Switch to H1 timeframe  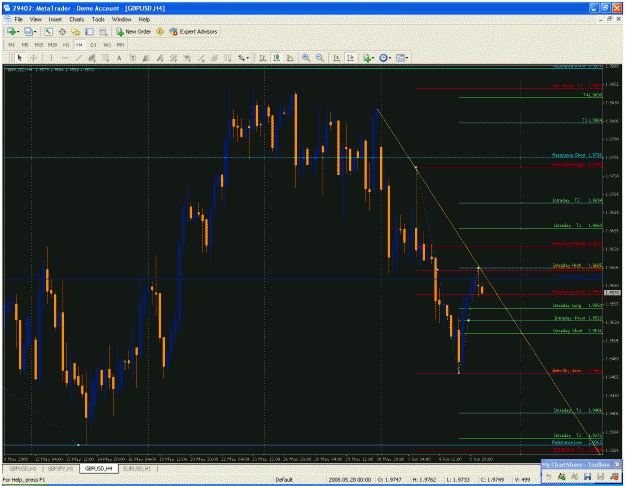click(x=66, y=45)
